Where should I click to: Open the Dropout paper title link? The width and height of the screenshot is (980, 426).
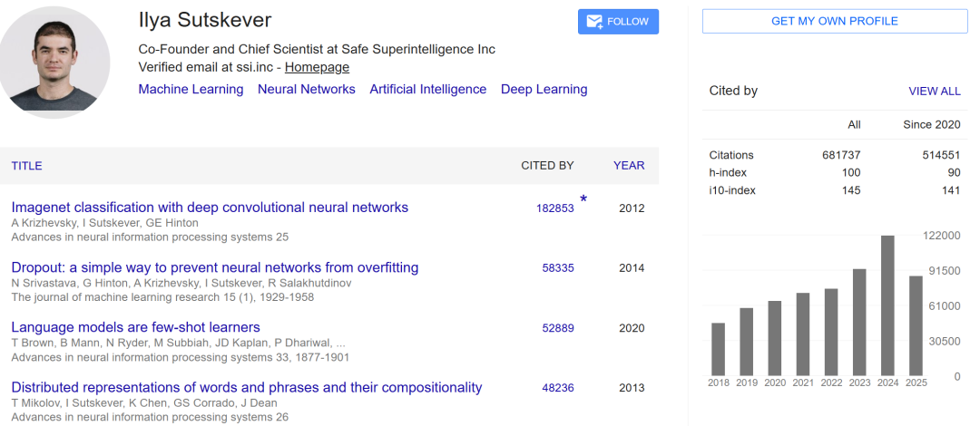click(215, 267)
